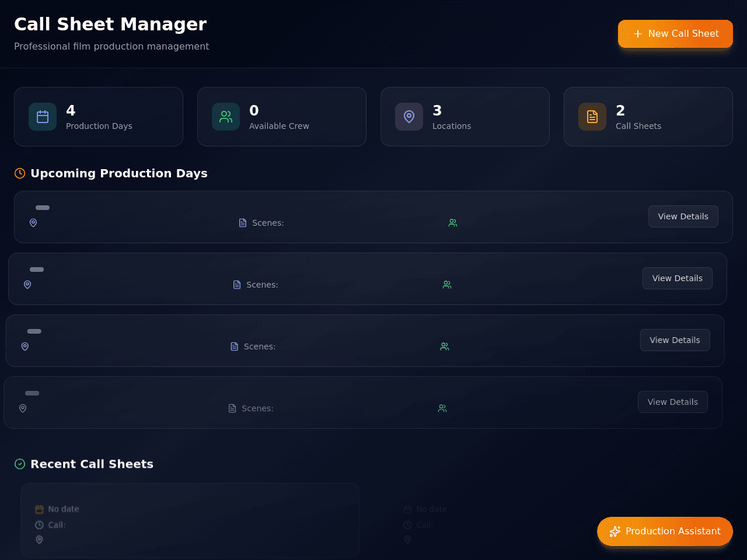The height and width of the screenshot is (560, 747).
Task: Click the check circle icon beside Recent Call Sheets
Action: click(x=20, y=464)
